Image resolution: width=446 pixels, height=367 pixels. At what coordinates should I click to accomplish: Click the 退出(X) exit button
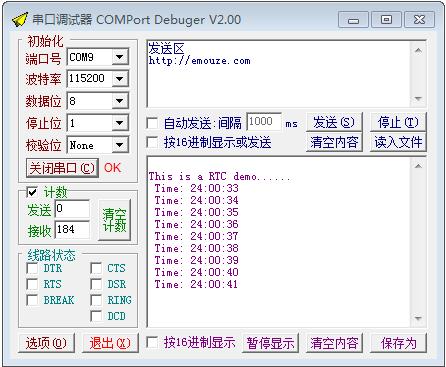110,343
